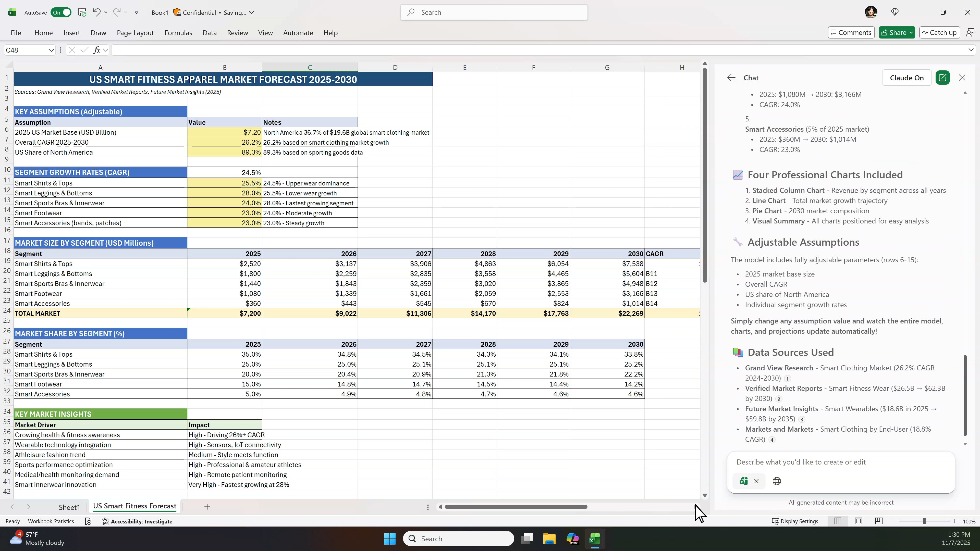The height and width of the screenshot is (551, 980).
Task: Click the Insert Function fx icon
Action: click(x=97, y=50)
